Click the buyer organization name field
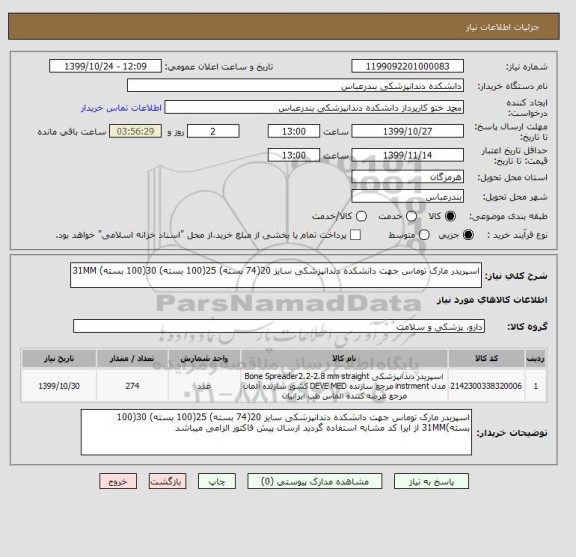 tap(295, 86)
